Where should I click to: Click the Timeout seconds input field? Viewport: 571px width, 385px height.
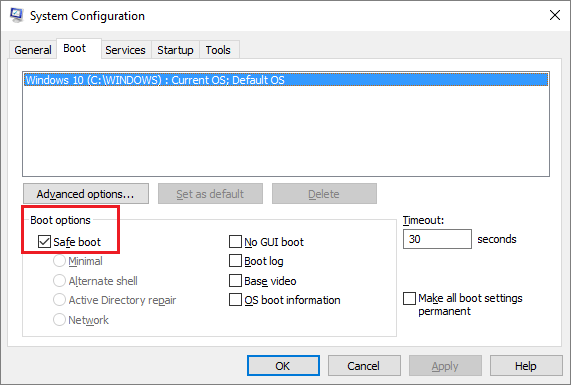[x=437, y=239]
